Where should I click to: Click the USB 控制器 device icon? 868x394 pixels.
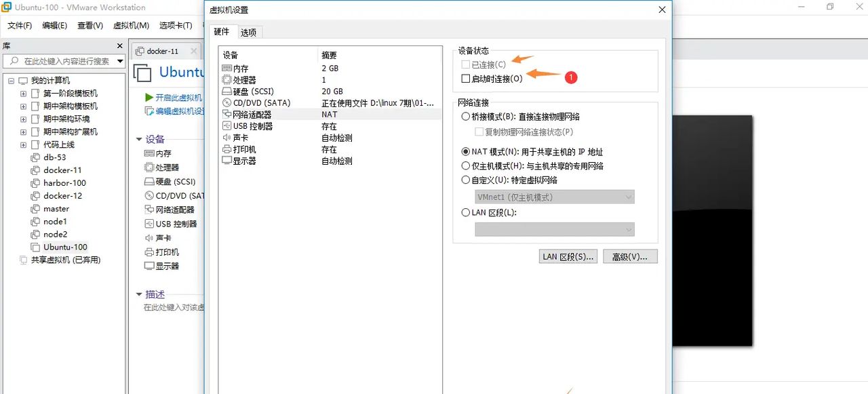pyautogui.click(x=226, y=125)
